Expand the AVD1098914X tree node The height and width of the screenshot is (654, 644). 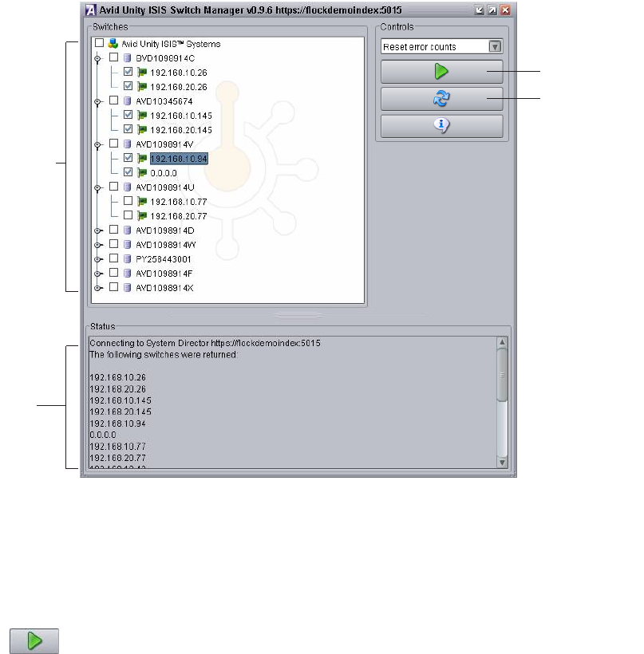click(97, 288)
